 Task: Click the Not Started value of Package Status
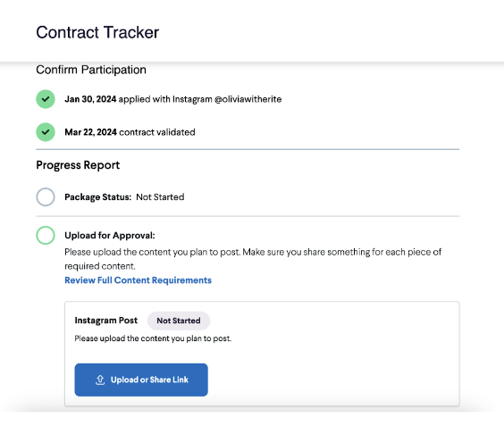click(160, 197)
